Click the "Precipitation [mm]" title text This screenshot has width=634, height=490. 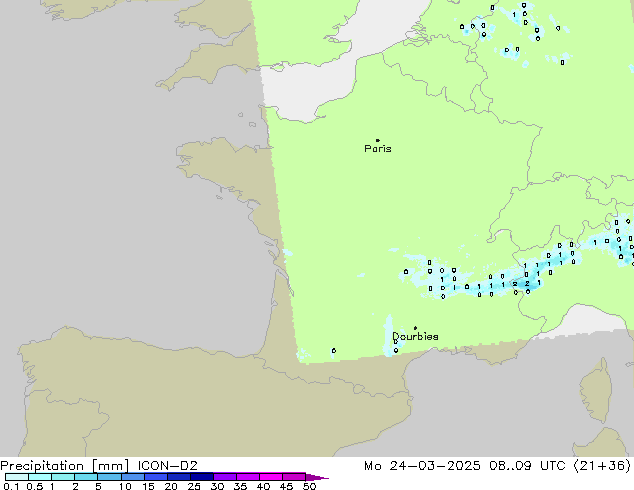[65, 466]
